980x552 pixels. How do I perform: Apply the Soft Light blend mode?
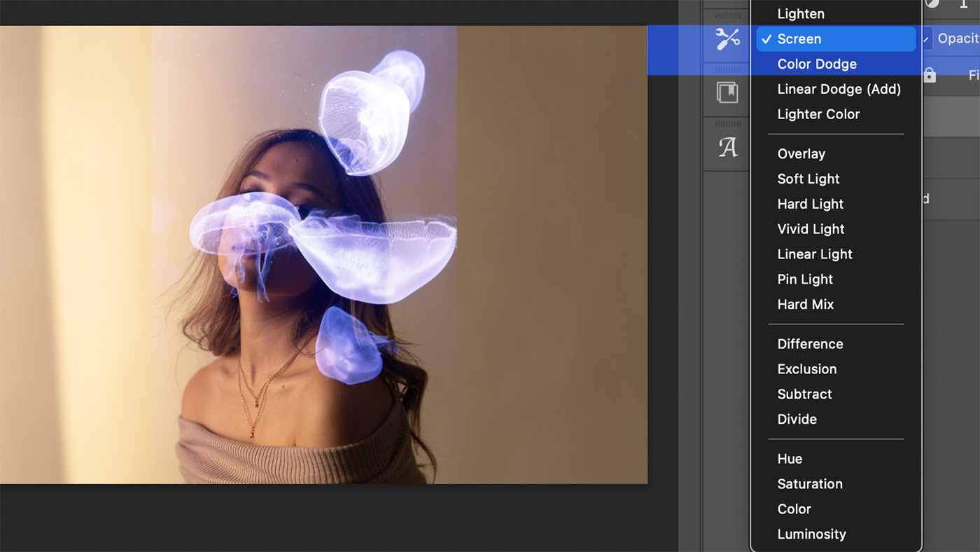[808, 179]
